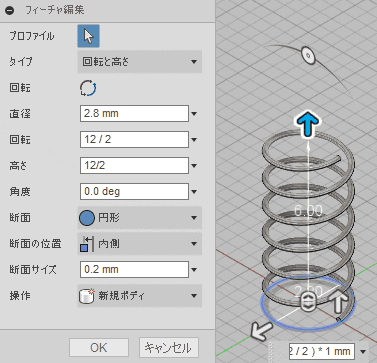Open the タイプ dropdown showing 回転と高さ
377x363 pixels.
[140, 62]
